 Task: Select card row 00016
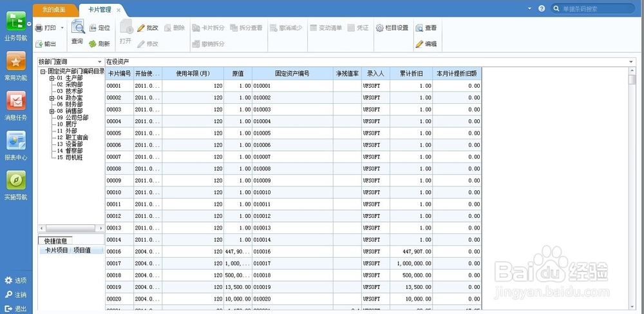pos(293,251)
